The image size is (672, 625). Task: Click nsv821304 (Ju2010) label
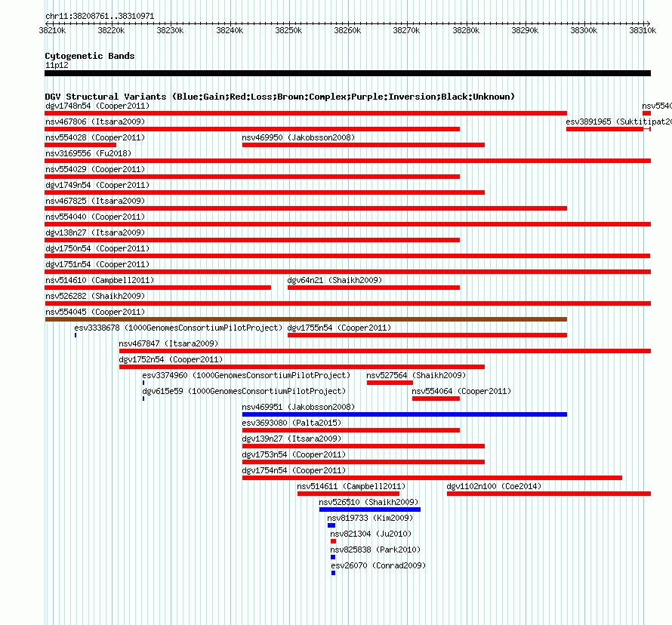tap(371, 534)
